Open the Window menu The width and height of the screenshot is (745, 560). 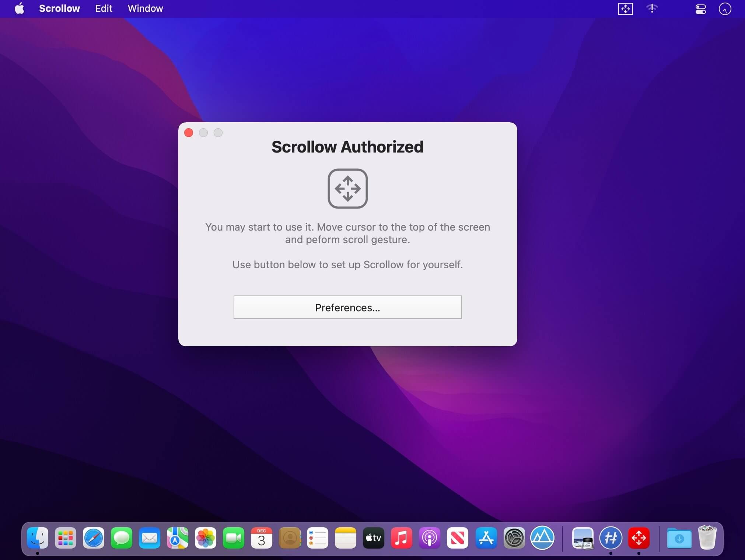click(x=145, y=8)
